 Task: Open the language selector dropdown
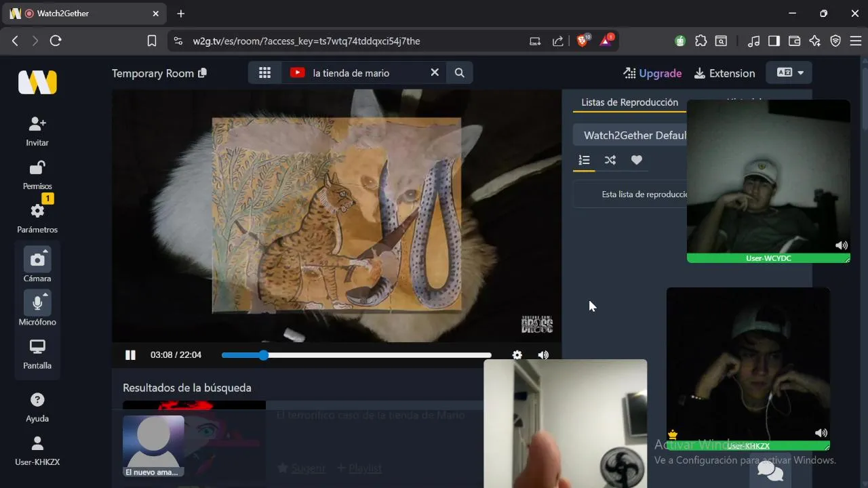click(x=789, y=73)
